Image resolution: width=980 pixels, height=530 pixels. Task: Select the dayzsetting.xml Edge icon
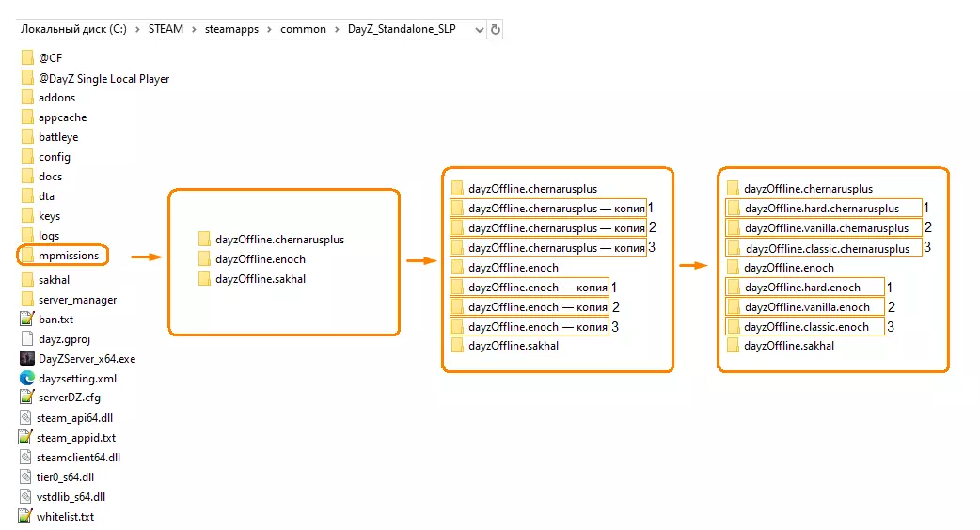(27, 379)
